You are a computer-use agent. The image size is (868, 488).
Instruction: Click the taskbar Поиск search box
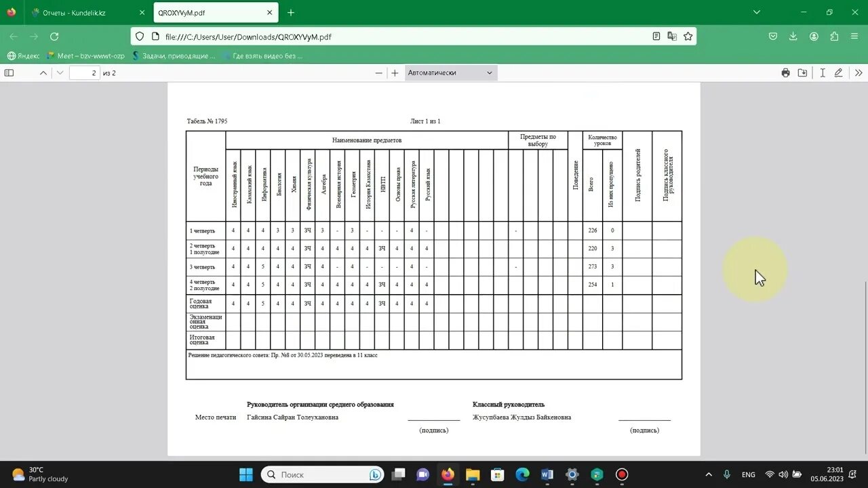[x=322, y=474]
